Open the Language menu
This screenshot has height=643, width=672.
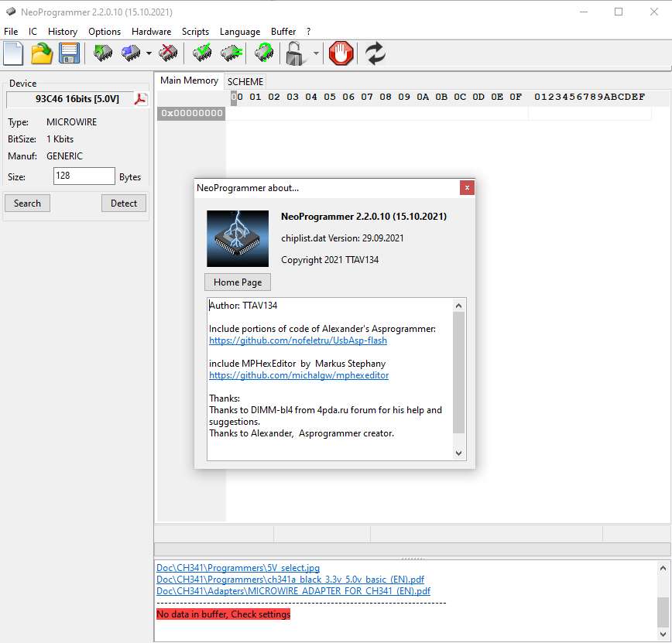[240, 32]
